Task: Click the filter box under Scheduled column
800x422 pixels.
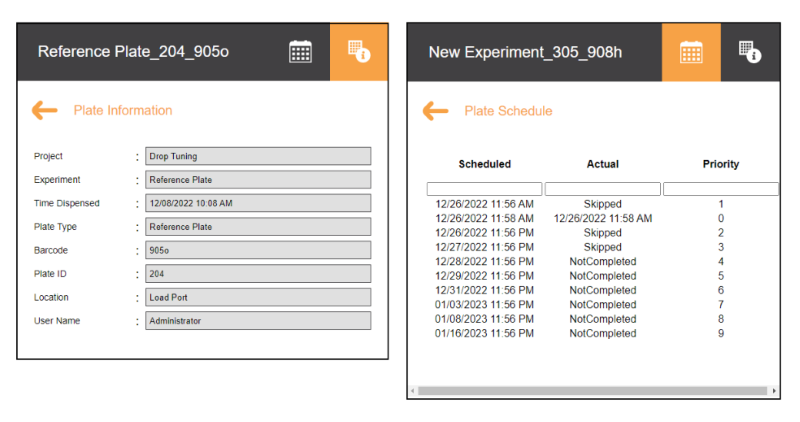Action: tap(484, 189)
